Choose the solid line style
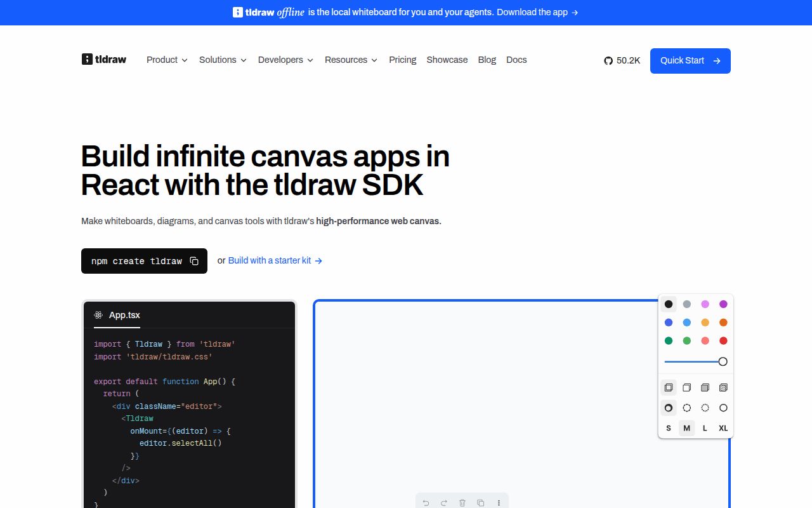 pos(723,408)
